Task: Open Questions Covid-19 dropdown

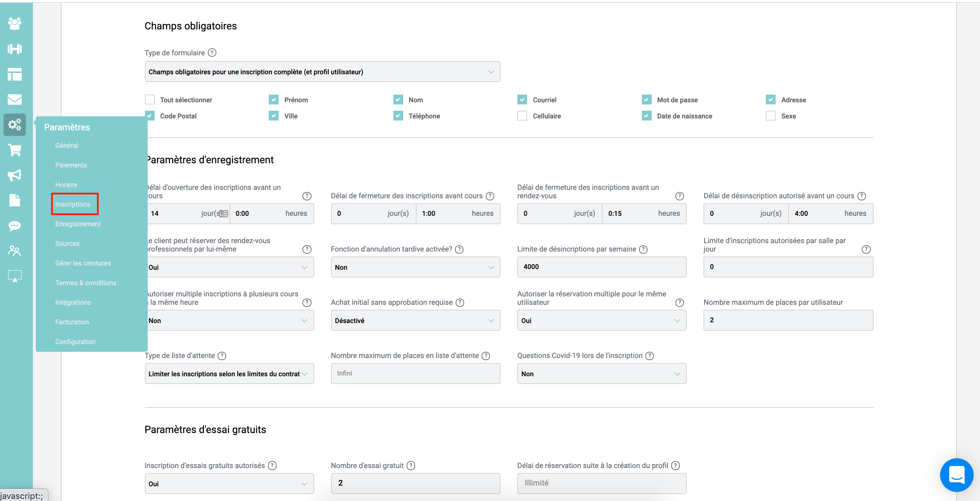Action: 601,374
